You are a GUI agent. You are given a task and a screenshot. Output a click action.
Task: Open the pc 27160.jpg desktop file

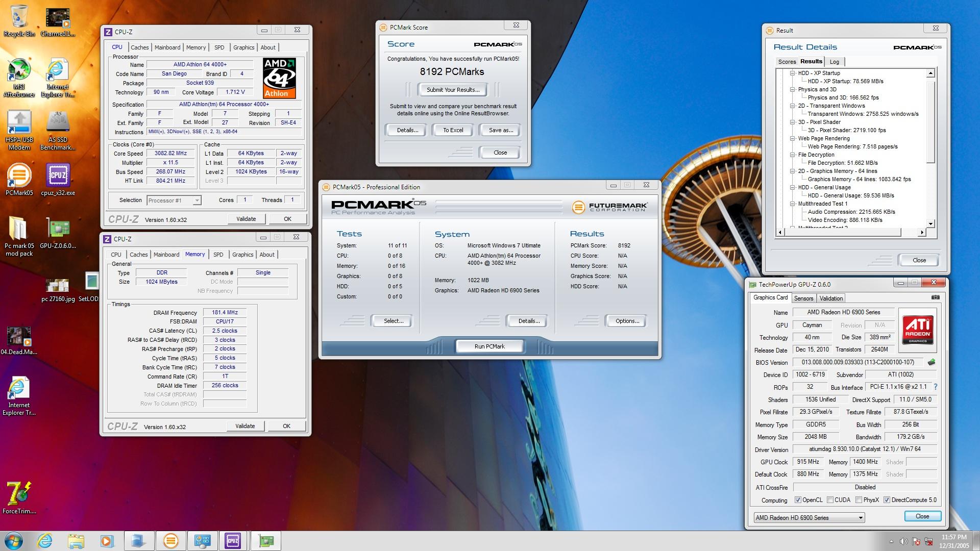58,290
